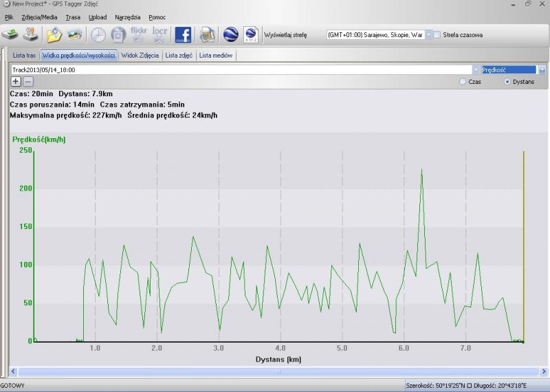Click the clock time adjustment icon
This screenshot has height=392, width=550.
click(98, 34)
